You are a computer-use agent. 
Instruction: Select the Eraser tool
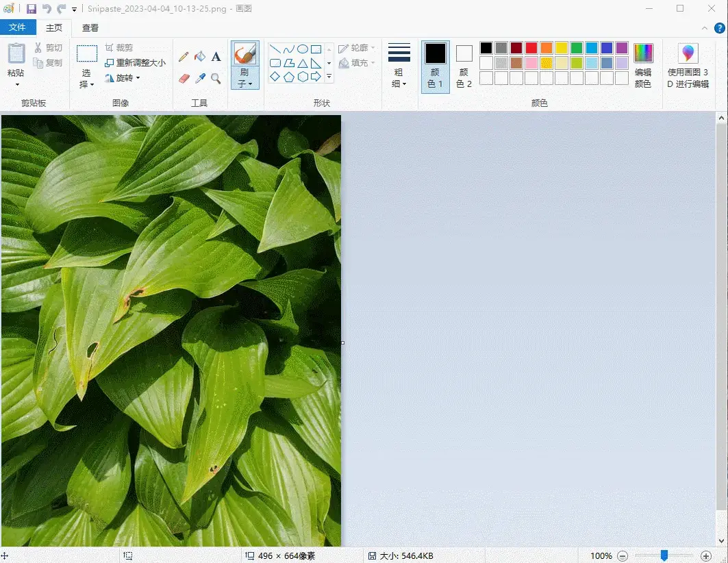(184, 78)
